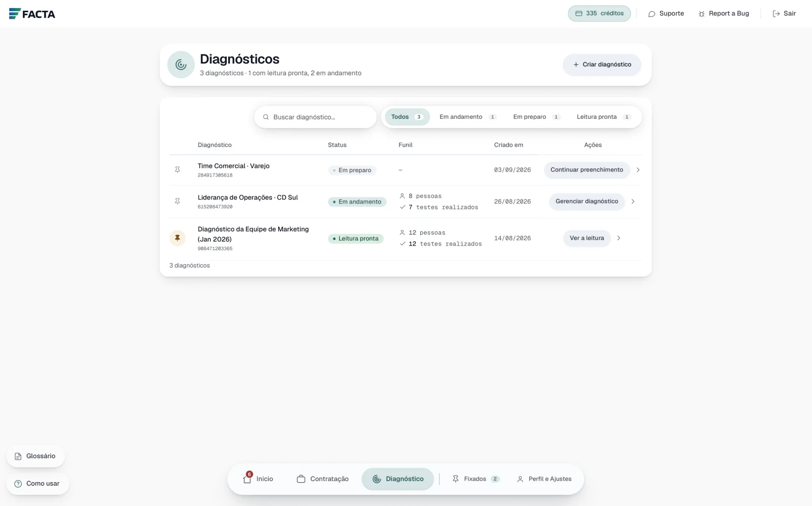This screenshot has width=812, height=506.
Task: Click the Status column header
Action: (x=337, y=145)
